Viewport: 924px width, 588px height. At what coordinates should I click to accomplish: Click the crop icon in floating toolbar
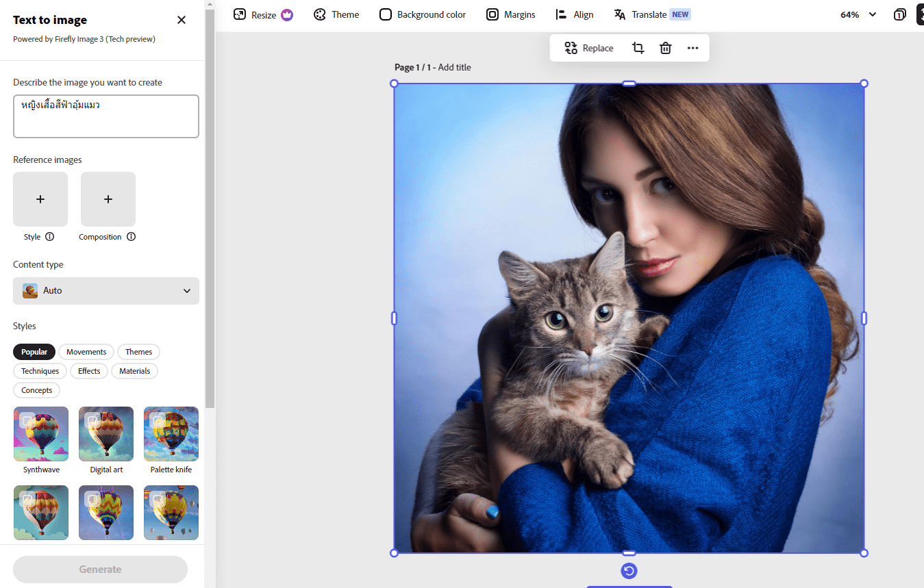[638, 48]
